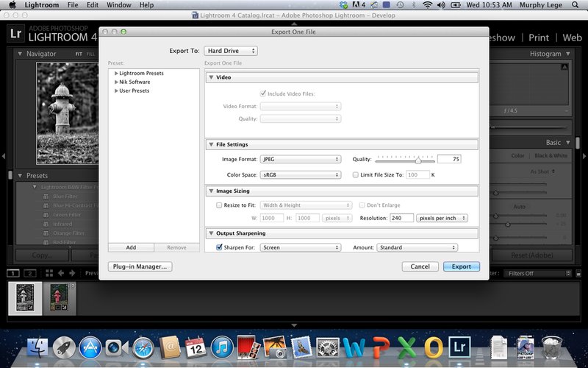Select the red hydrant filmstrip thumbnail
588x368 pixels.
coord(60,298)
